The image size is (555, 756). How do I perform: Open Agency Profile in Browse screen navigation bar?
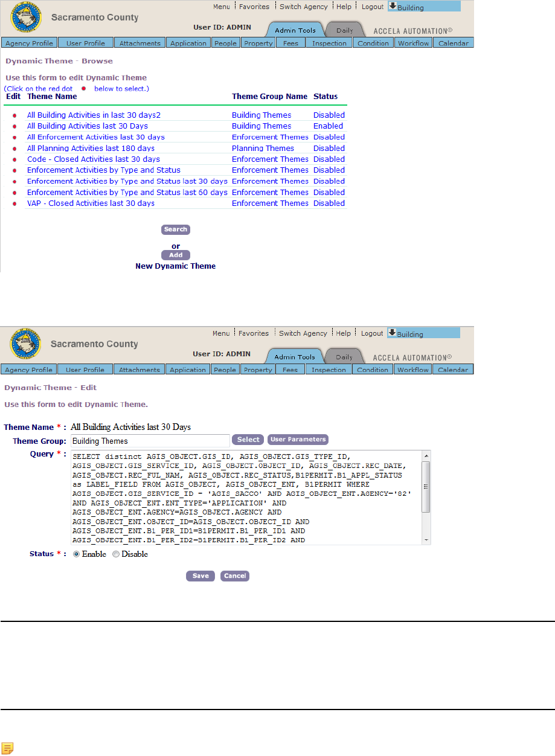coord(29,43)
